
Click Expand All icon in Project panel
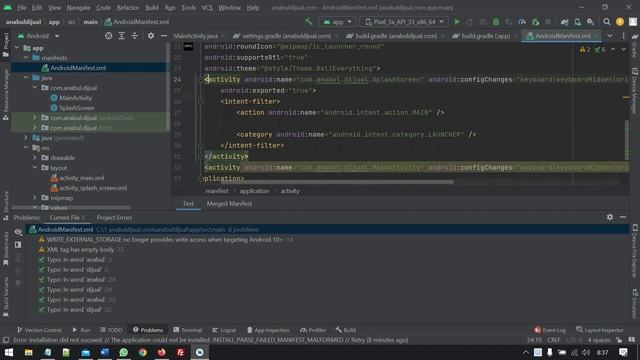pyautogui.click(x=121, y=36)
